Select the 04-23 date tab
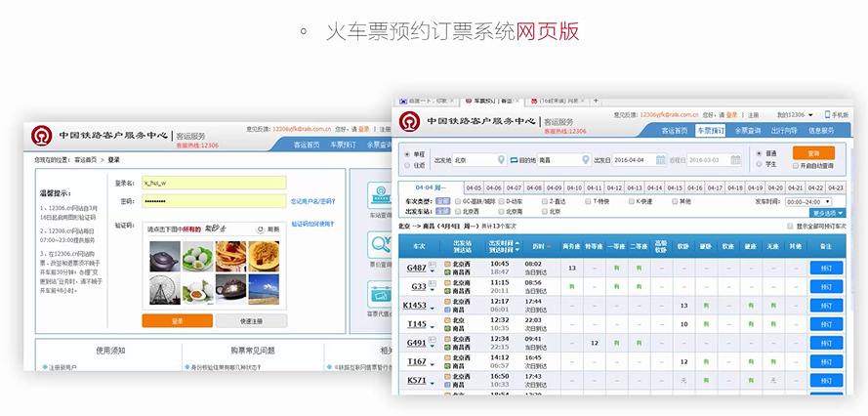The image size is (868, 416). tap(836, 188)
